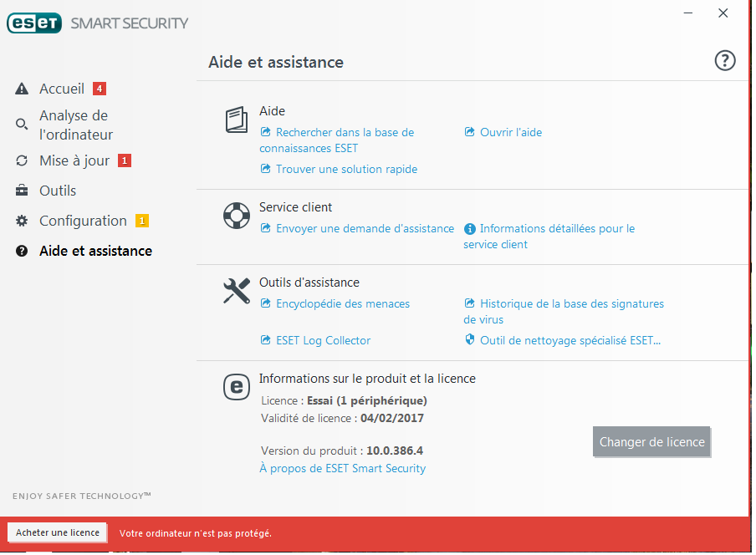The width and height of the screenshot is (756, 555).
Task: Click the 'Essai (1 périphérique)' license text
Action: (x=367, y=401)
